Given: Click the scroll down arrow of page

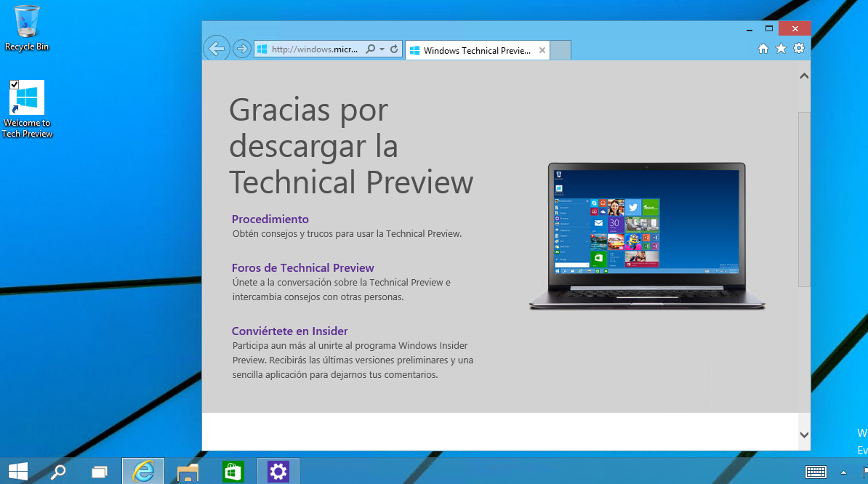Looking at the screenshot, I should click(x=804, y=435).
